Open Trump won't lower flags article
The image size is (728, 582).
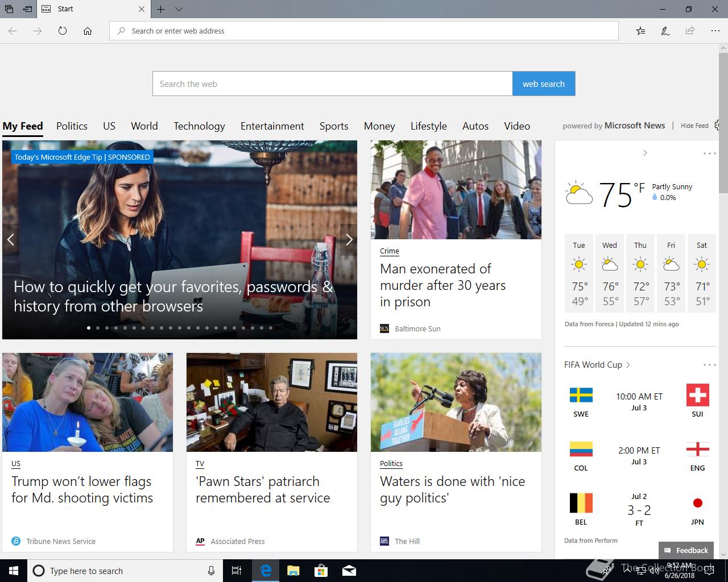click(82, 489)
